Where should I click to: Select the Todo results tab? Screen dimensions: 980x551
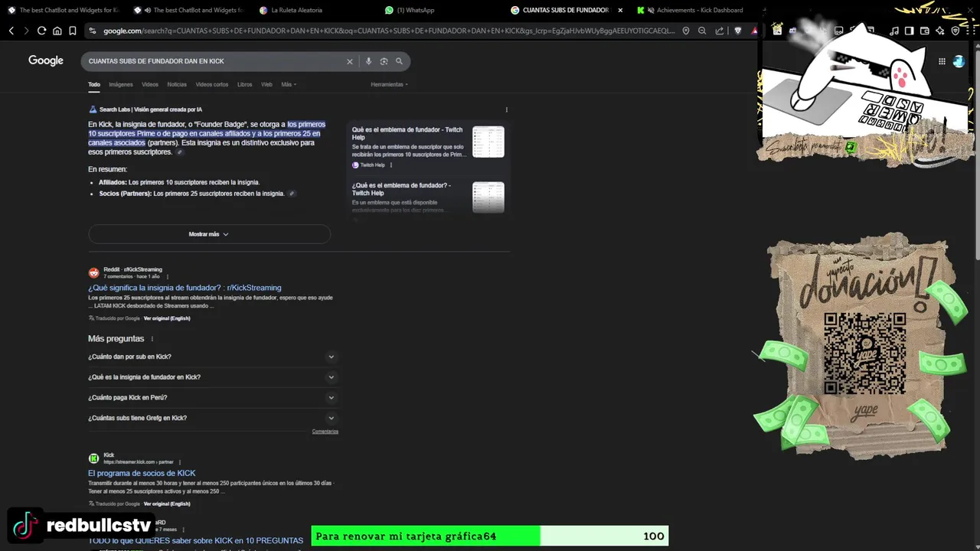click(x=94, y=84)
